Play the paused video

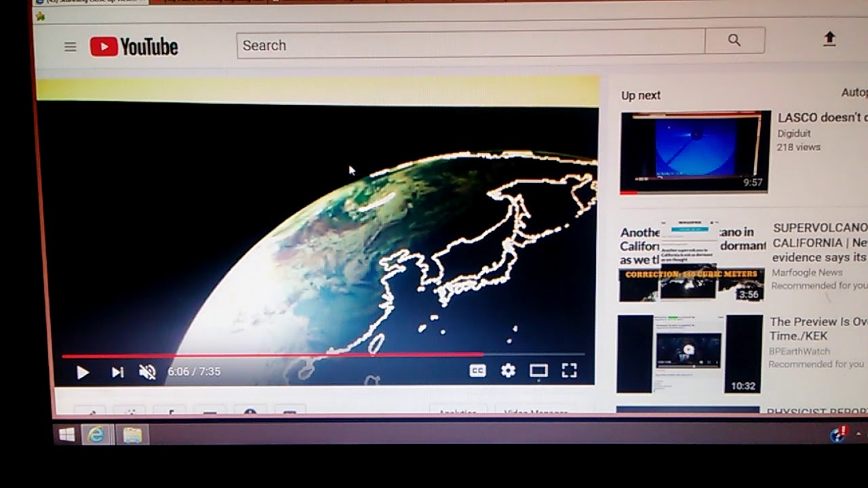(x=82, y=372)
